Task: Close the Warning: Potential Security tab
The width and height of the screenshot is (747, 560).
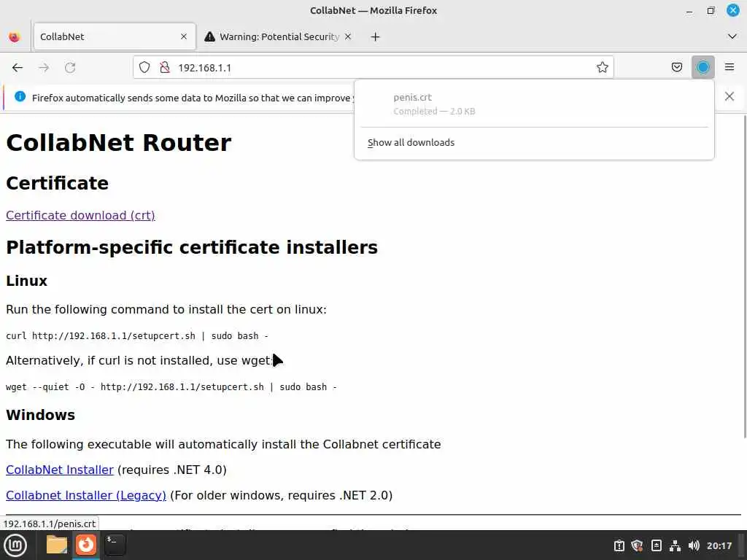Action: click(x=348, y=36)
